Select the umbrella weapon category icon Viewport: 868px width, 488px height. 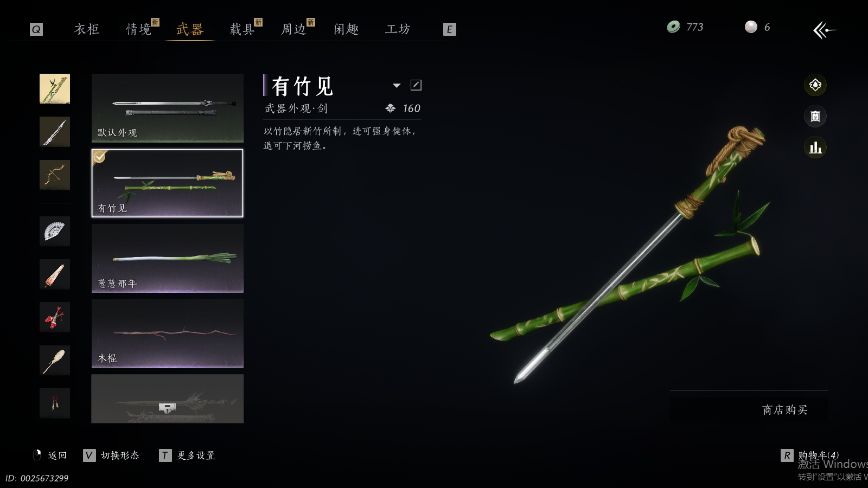point(55,274)
